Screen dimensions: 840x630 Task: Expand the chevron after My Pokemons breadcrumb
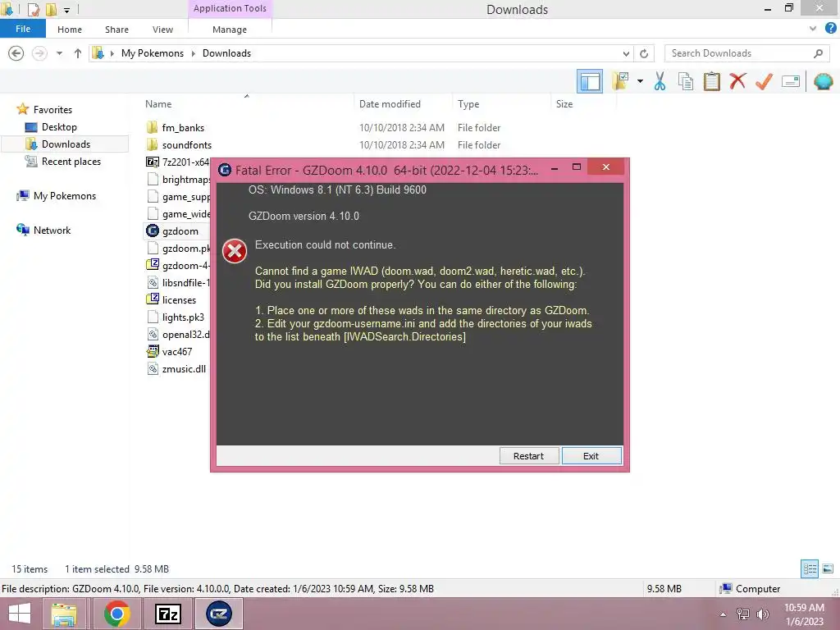193,53
